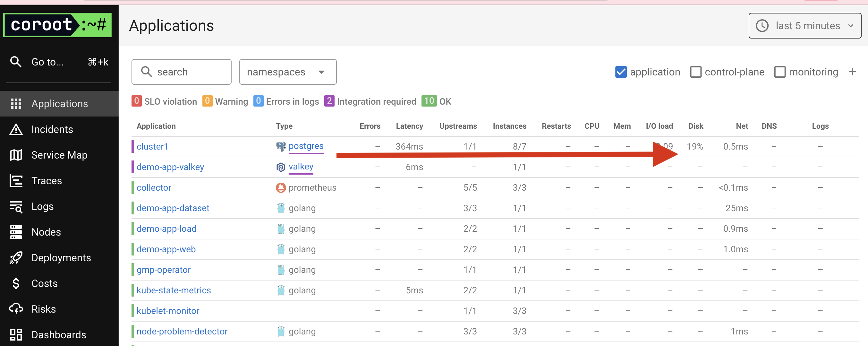Screen dimensions: 868x346
Task: Click the Applications grid icon
Action: coord(16,104)
